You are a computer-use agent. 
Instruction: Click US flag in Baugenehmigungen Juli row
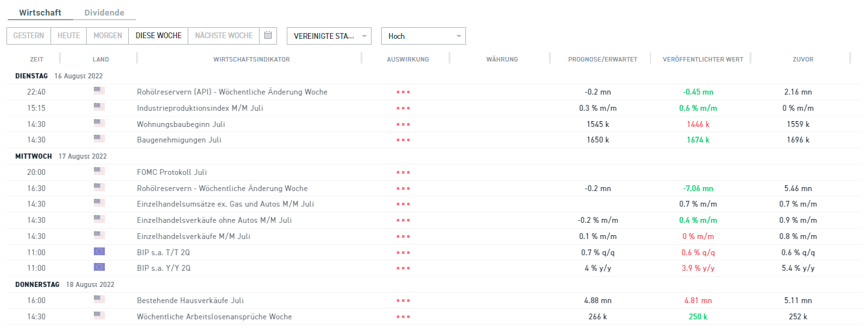[99, 138]
